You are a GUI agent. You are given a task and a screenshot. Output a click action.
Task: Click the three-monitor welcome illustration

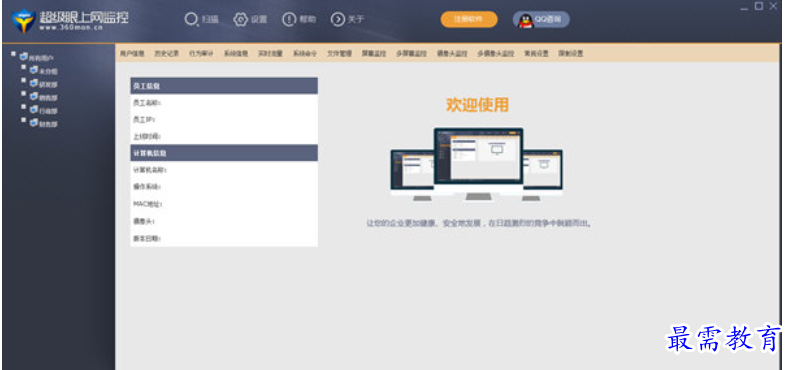coord(477,165)
